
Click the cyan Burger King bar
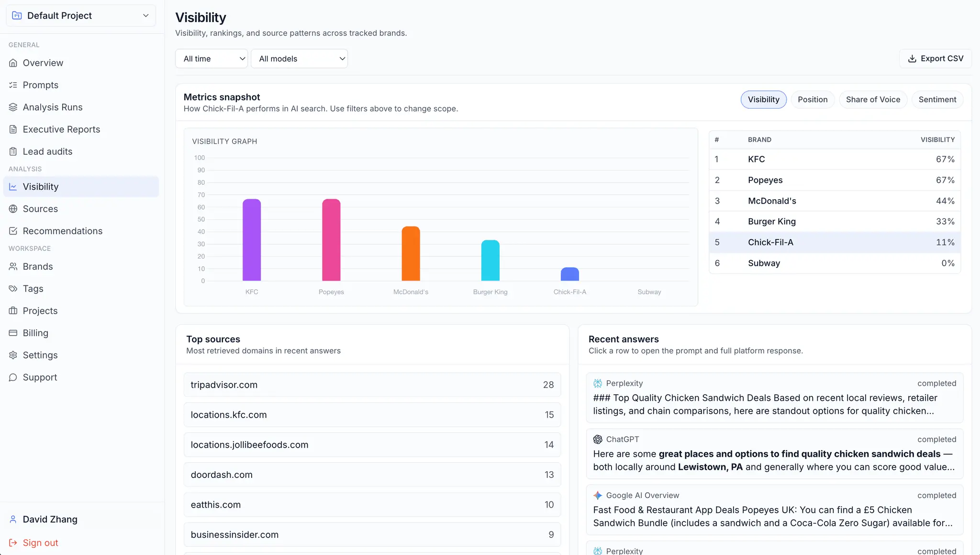click(490, 261)
